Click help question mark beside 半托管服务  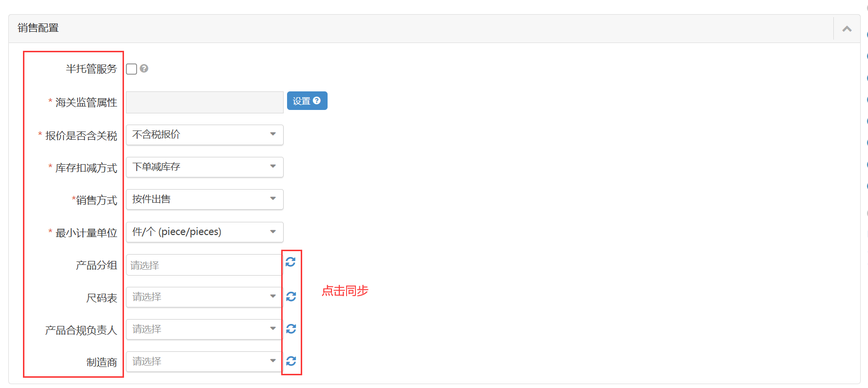pyautogui.click(x=144, y=68)
